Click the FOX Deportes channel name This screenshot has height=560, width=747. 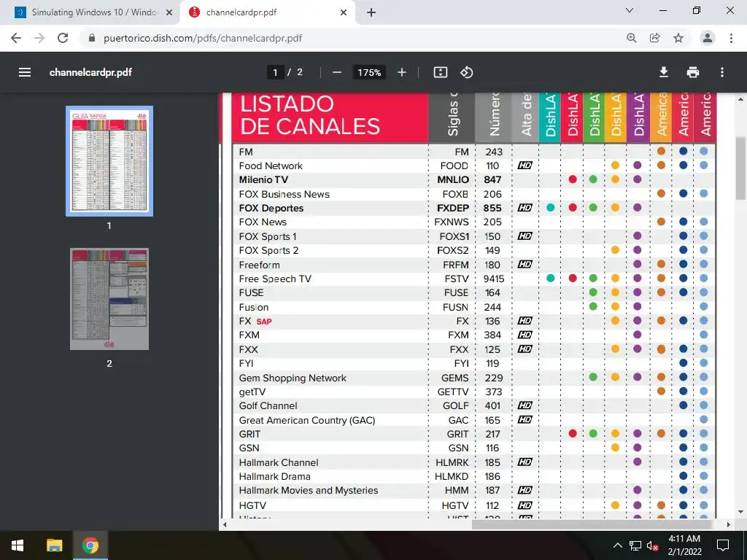pyautogui.click(x=271, y=208)
